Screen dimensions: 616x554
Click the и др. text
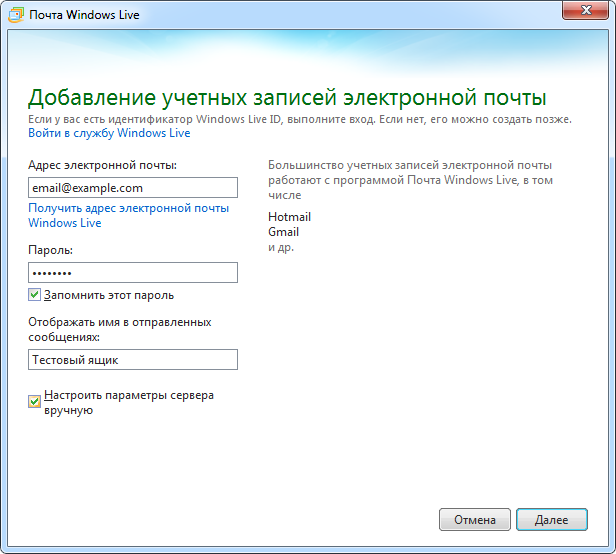pos(281,248)
